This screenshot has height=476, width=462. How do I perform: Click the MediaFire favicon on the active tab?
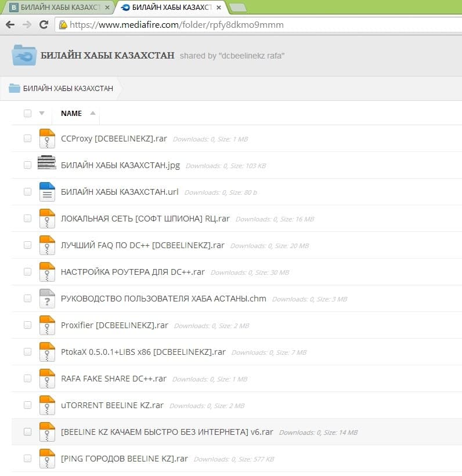[x=125, y=8]
